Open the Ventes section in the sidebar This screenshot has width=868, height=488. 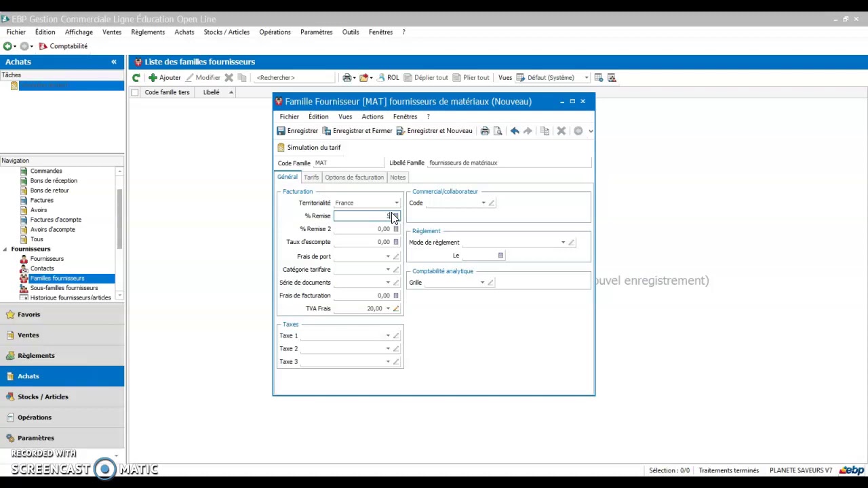[x=62, y=335]
